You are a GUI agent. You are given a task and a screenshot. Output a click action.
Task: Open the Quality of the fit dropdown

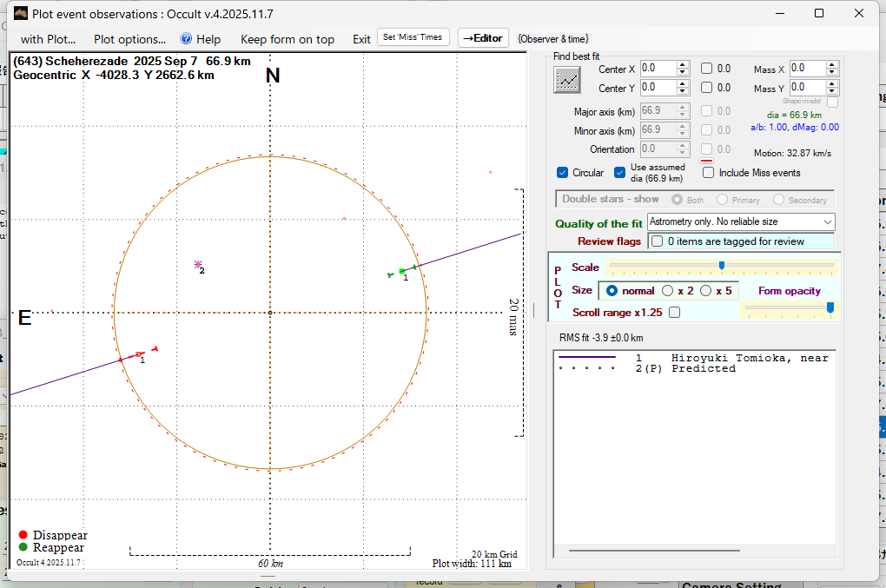click(x=827, y=222)
